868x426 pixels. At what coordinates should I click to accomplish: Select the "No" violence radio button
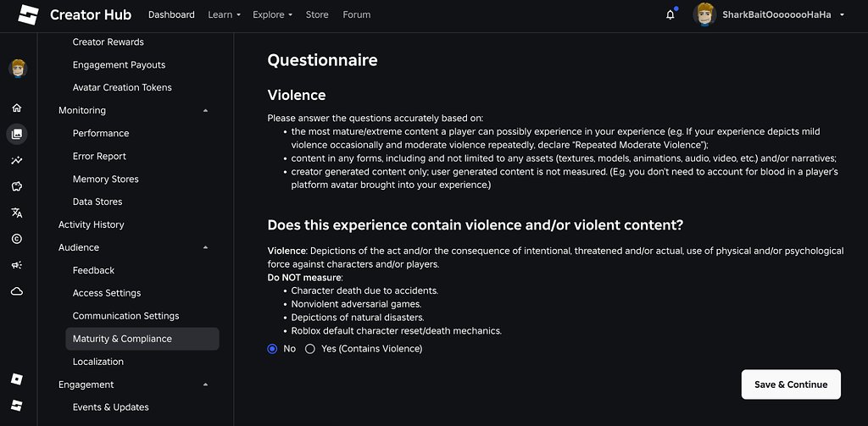click(x=273, y=349)
